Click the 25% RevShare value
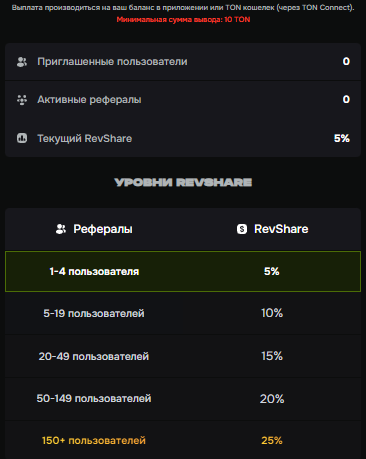The height and width of the screenshot is (459, 366). click(272, 440)
